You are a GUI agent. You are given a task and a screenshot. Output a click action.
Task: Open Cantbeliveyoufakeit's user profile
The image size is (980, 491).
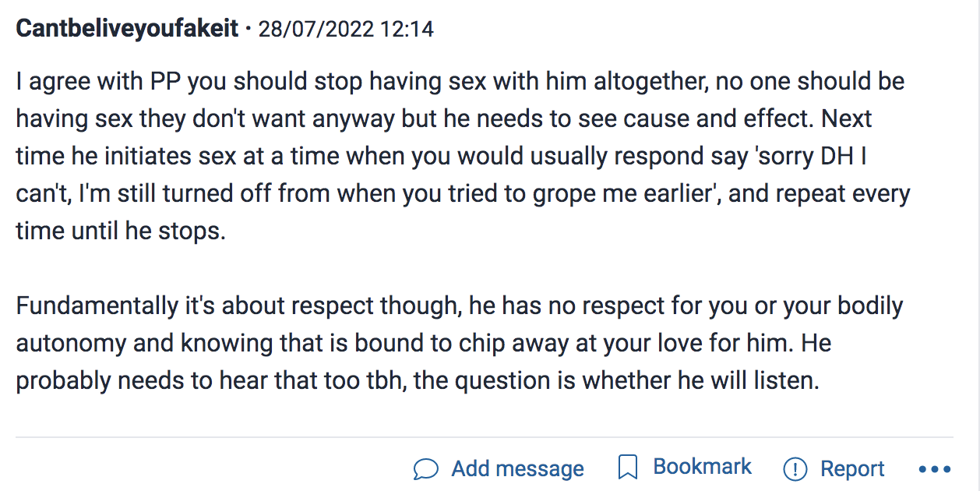(127, 29)
